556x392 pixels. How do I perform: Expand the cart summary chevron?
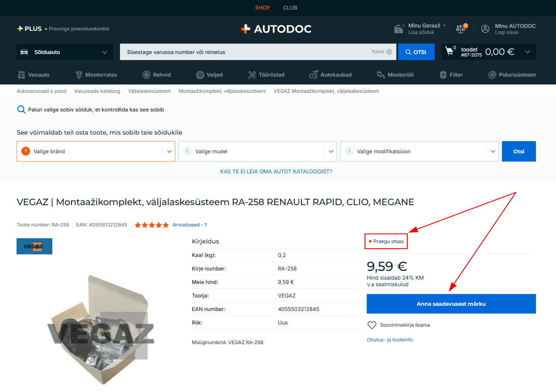(x=528, y=52)
